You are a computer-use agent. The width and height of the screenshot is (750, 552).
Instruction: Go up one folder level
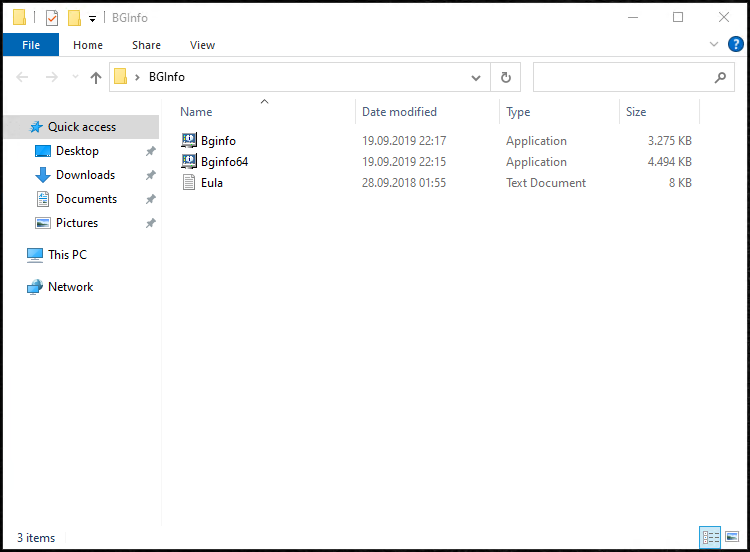click(96, 77)
